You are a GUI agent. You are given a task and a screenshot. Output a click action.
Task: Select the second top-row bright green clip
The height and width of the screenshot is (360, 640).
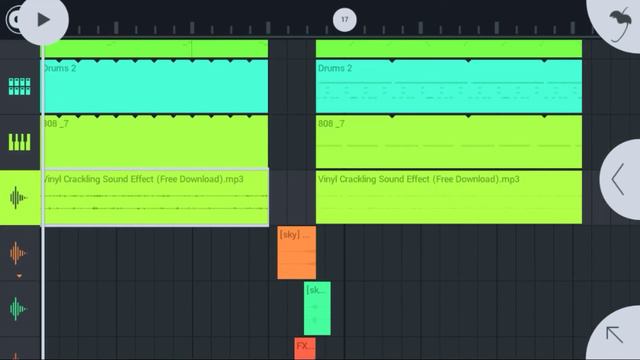[x=449, y=49]
